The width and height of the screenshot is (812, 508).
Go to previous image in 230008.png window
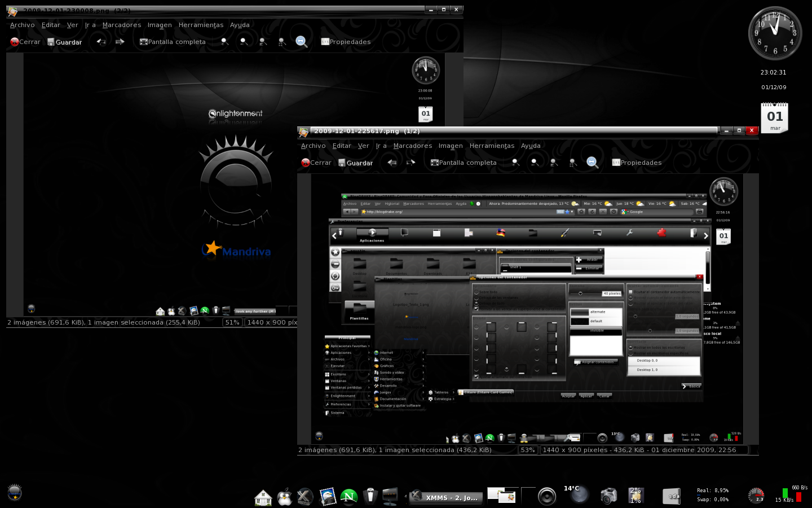point(101,42)
